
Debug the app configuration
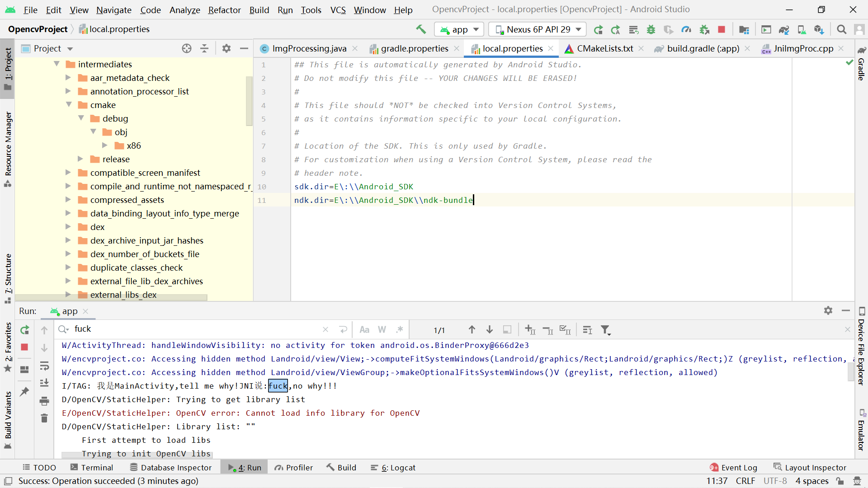pos(651,29)
